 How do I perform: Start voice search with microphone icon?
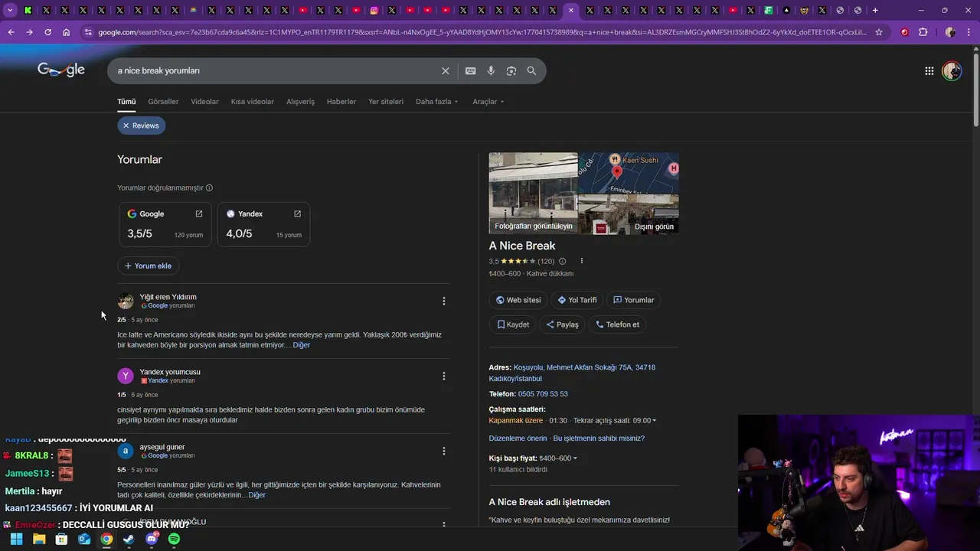click(x=491, y=70)
